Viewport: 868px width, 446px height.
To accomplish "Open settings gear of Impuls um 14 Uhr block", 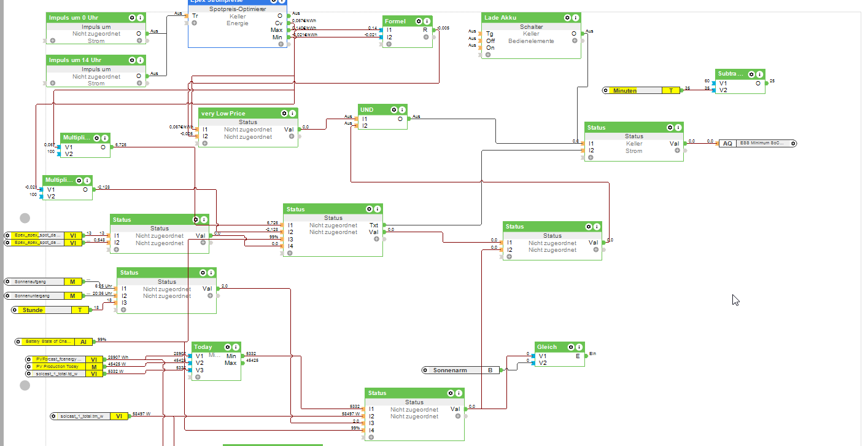I will click(132, 60).
